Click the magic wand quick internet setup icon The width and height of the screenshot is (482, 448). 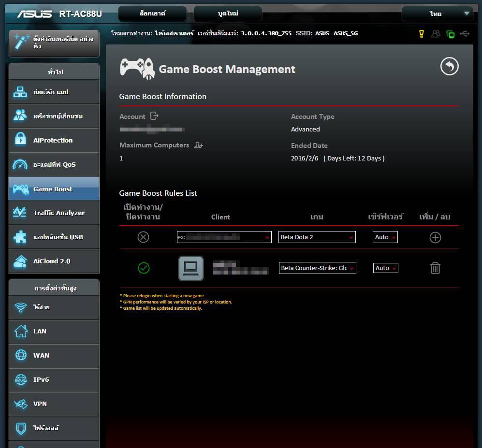22,42
